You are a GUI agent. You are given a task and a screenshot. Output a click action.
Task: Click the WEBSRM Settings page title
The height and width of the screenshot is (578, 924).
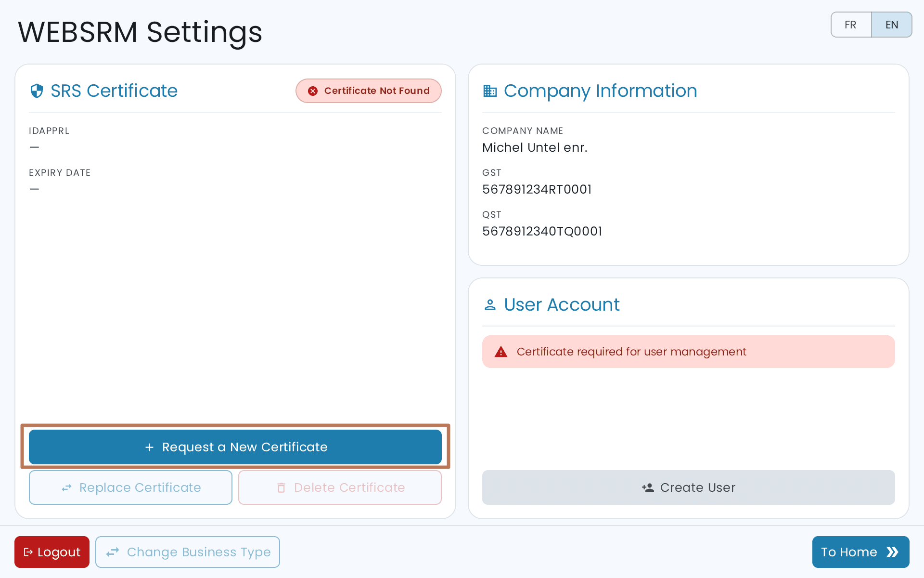pyautogui.click(x=140, y=32)
